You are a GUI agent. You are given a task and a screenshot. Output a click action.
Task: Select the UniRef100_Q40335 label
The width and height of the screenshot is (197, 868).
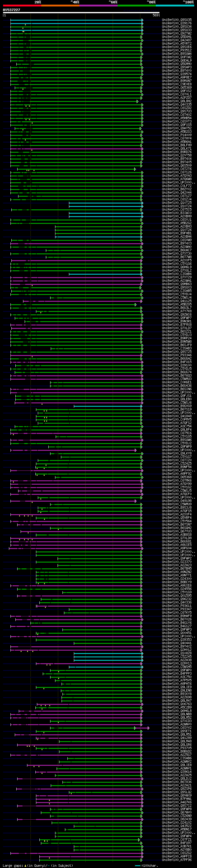[x=177, y=104]
